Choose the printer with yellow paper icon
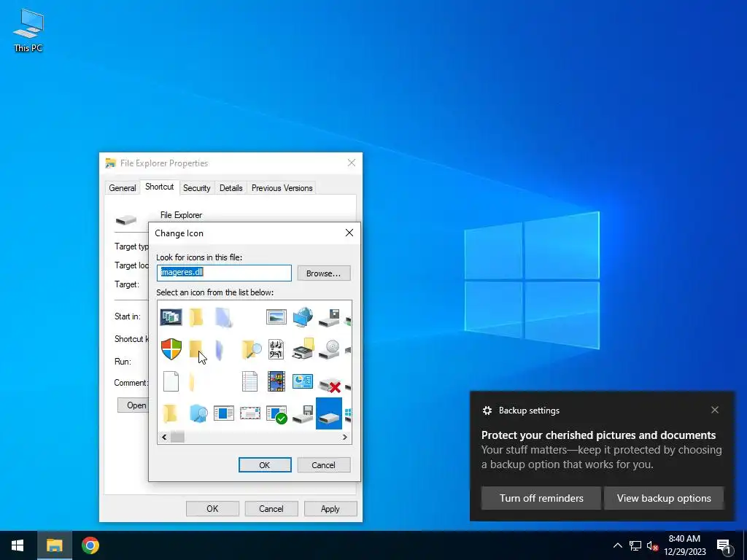Image resolution: width=747 pixels, height=560 pixels. (303, 349)
